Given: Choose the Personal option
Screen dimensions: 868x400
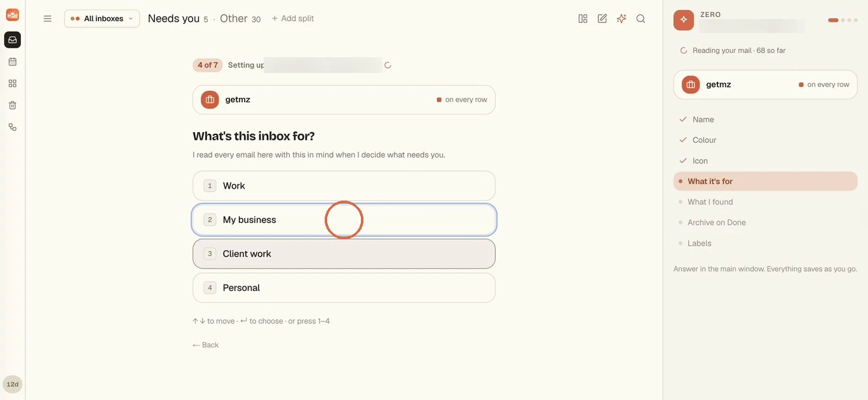Looking at the screenshot, I should pyautogui.click(x=344, y=288).
